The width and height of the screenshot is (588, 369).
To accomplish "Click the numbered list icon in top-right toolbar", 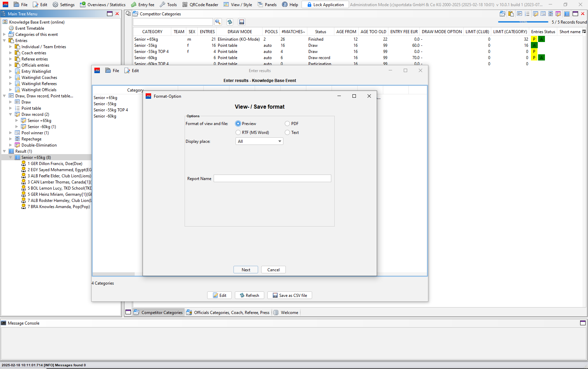I will [527, 14].
